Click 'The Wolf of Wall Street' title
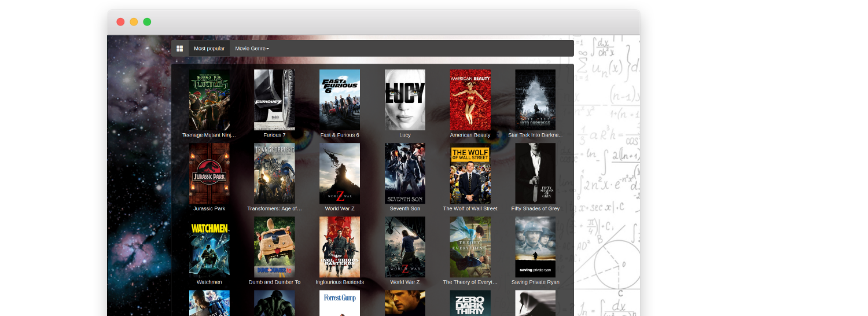 470,208
